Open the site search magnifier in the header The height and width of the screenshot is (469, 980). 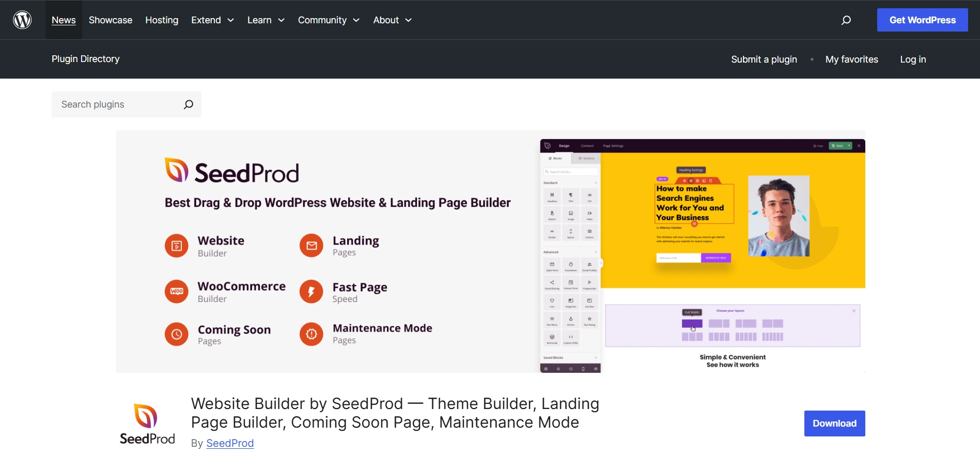(846, 20)
